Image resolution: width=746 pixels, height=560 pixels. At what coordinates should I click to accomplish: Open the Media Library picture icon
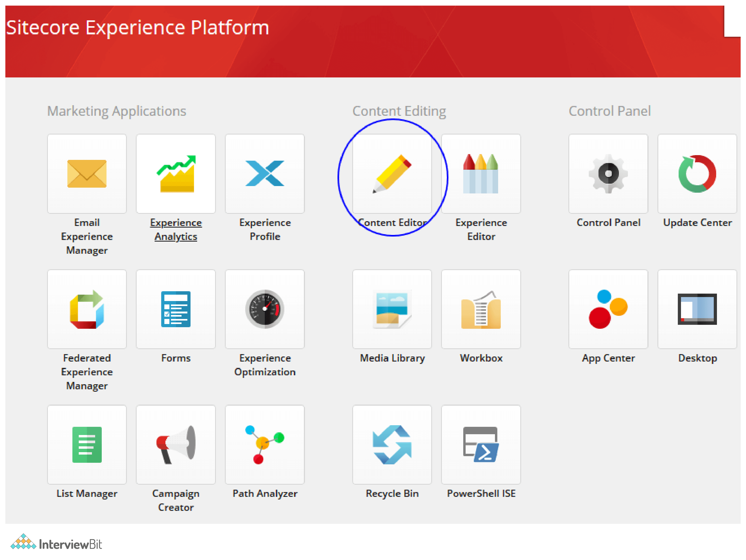tap(392, 309)
